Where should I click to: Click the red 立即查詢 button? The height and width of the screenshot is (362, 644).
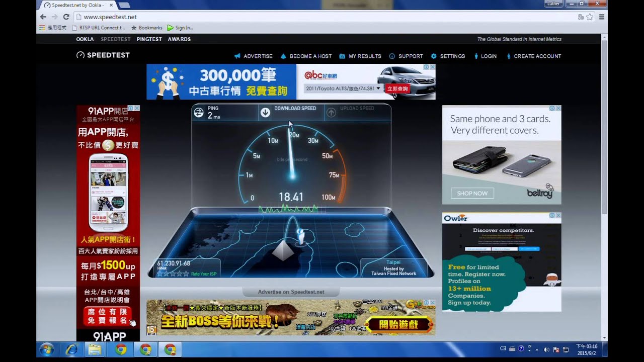[397, 88]
